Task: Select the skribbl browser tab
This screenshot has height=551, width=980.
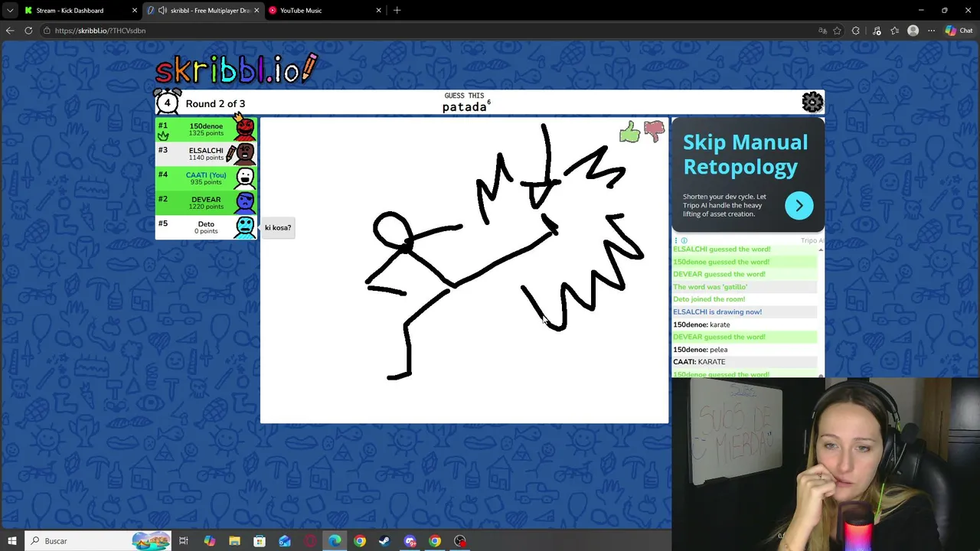Action: pos(203,10)
